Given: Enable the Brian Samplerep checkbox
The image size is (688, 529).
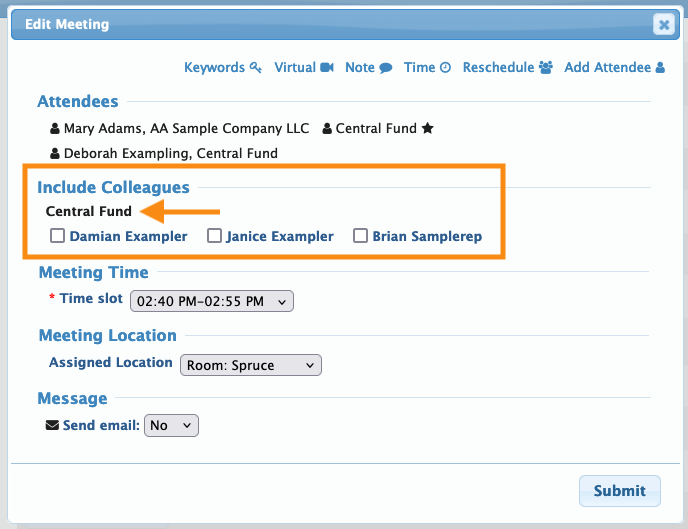Looking at the screenshot, I should [360, 237].
